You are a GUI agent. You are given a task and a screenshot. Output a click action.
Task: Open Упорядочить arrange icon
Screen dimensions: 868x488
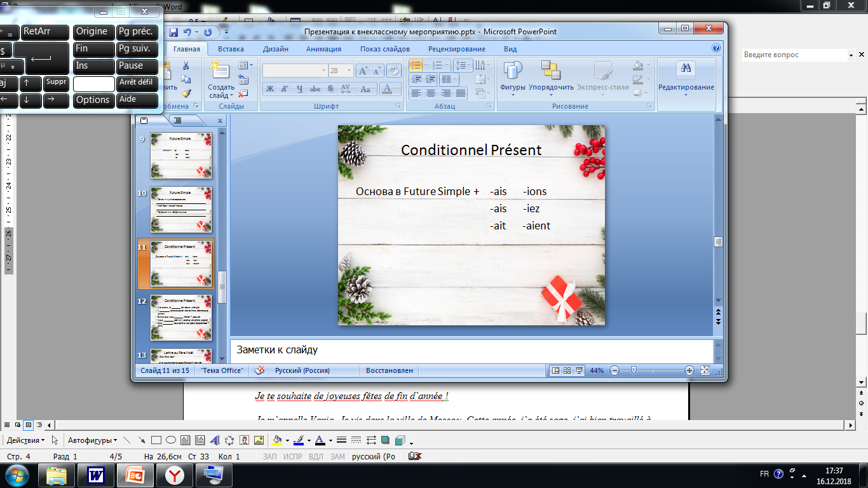tap(551, 76)
